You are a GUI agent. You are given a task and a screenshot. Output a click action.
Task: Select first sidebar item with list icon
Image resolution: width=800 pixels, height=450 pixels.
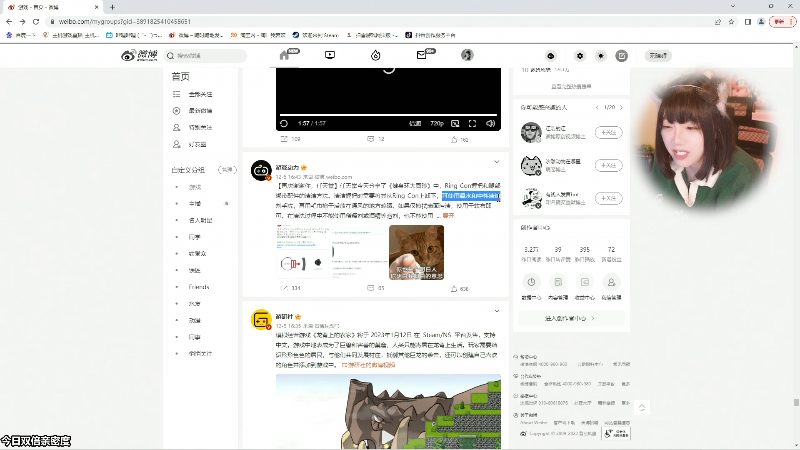click(x=194, y=94)
